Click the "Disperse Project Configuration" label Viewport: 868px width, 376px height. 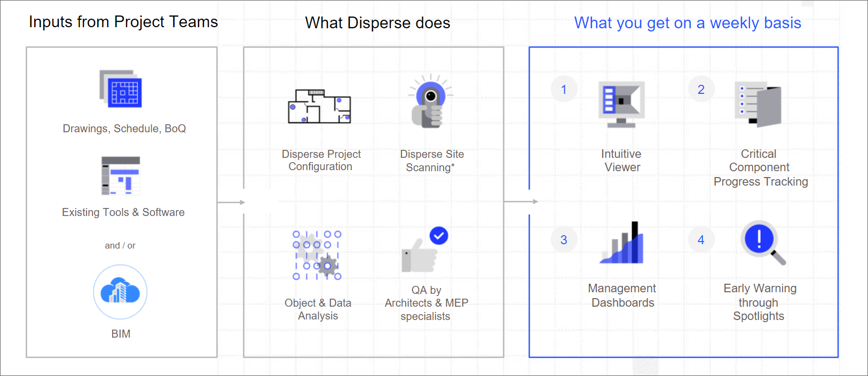pos(321,160)
